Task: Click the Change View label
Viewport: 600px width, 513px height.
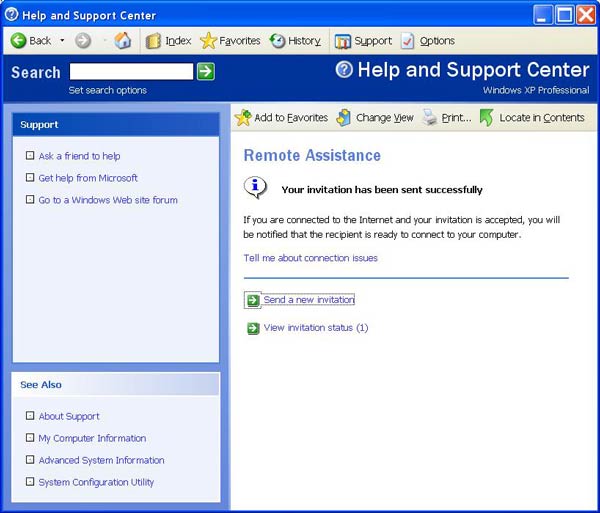Action: (x=385, y=117)
